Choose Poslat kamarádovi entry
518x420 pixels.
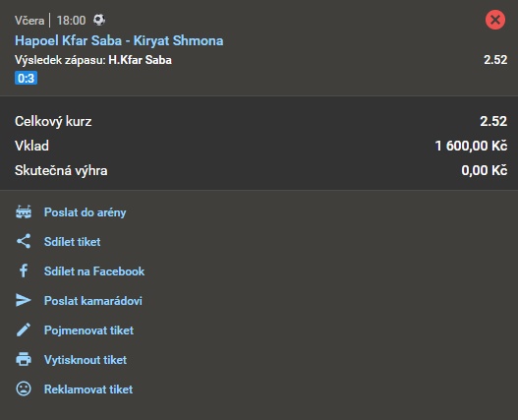pos(92,301)
